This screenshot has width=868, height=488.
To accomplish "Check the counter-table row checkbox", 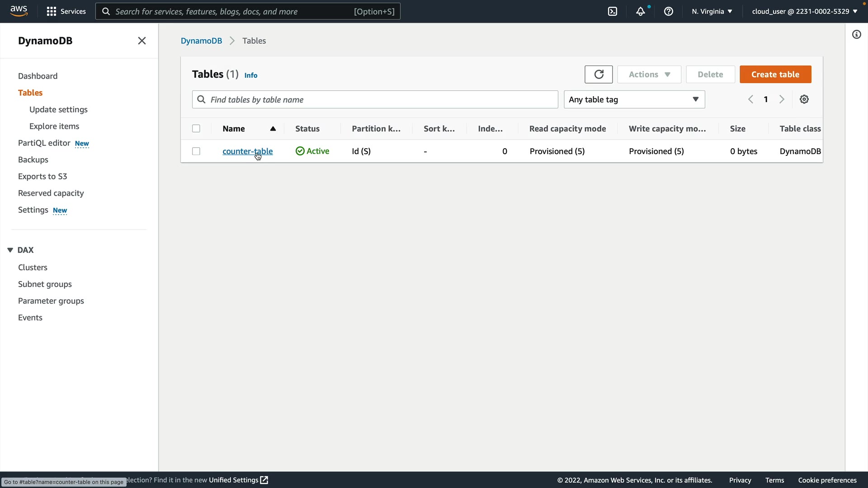I will pyautogui.click(x=196, y=151).
